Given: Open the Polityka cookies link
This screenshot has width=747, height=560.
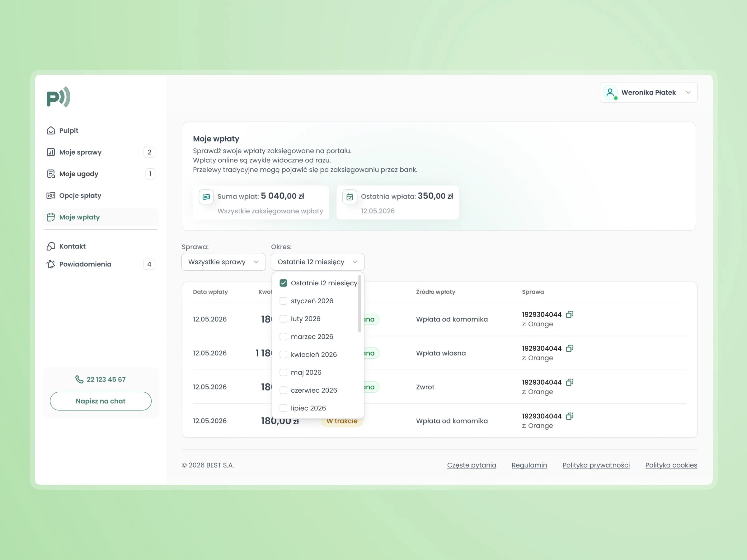Looking at the screenshot, I should coord(671,465).
